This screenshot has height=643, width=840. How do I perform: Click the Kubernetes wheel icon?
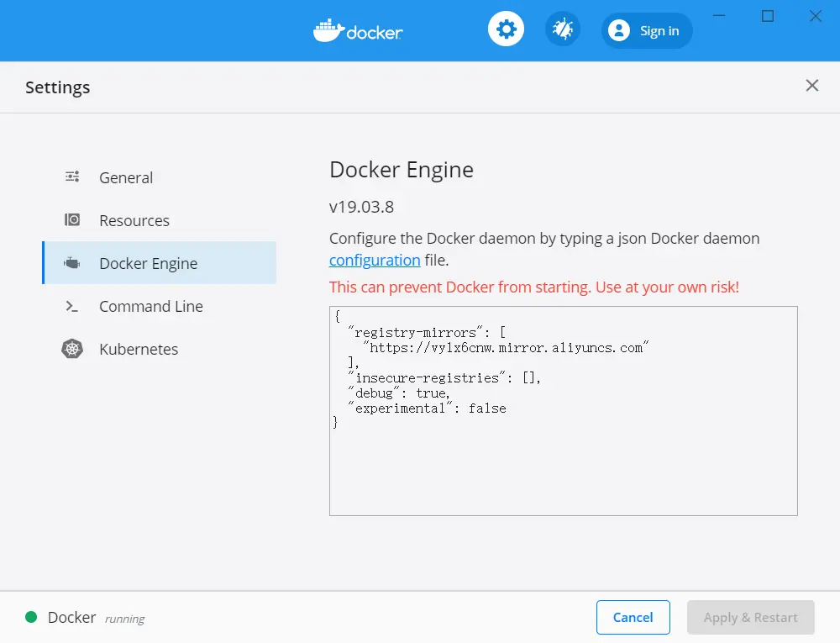pyautogui.click(x=72, y=349)
